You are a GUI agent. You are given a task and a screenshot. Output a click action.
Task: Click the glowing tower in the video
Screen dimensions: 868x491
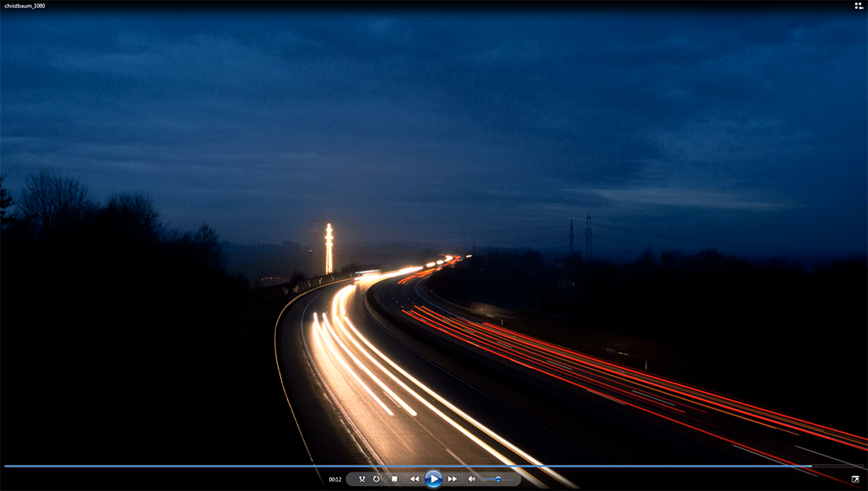pyautogui.click(x=329, y=248)
